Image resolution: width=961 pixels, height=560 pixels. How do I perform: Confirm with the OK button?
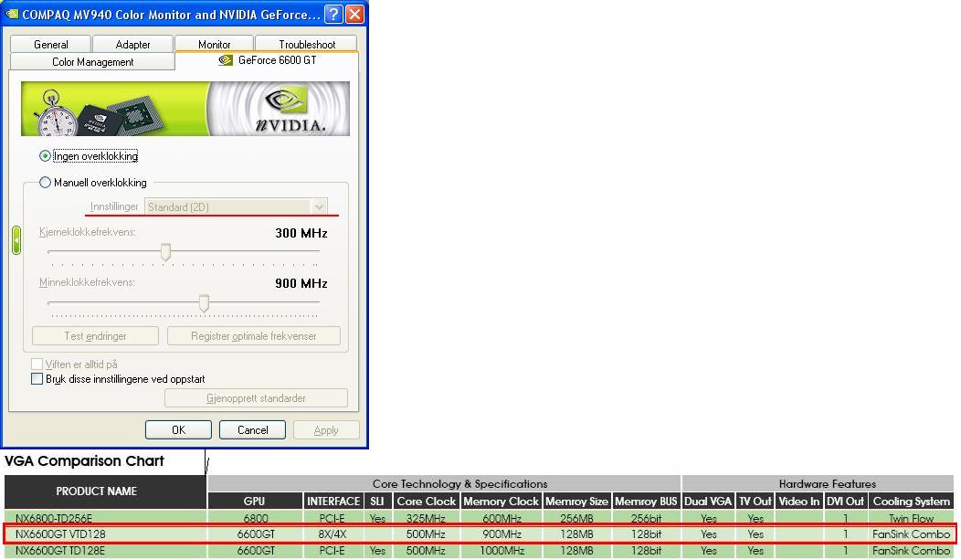178,429
